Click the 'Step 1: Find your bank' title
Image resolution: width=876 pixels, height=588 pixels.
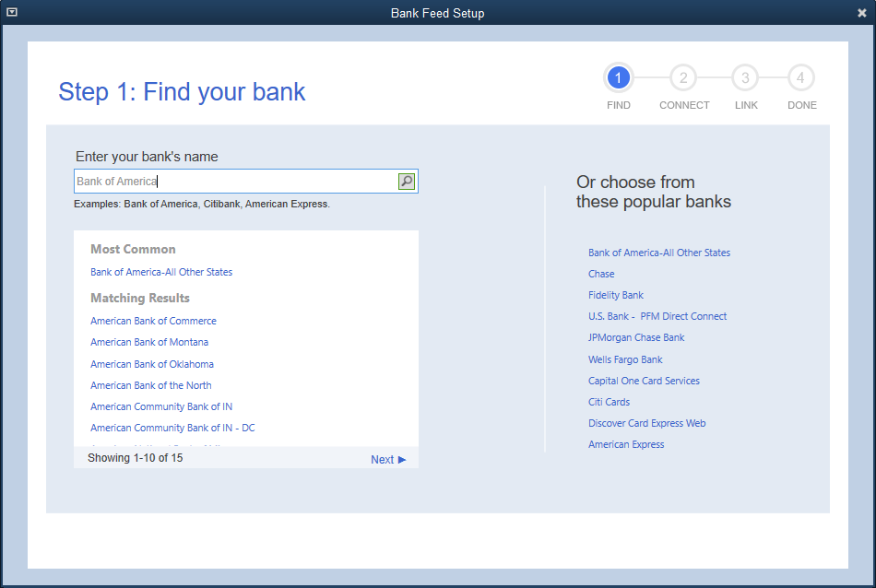click(x=183, y=92)
